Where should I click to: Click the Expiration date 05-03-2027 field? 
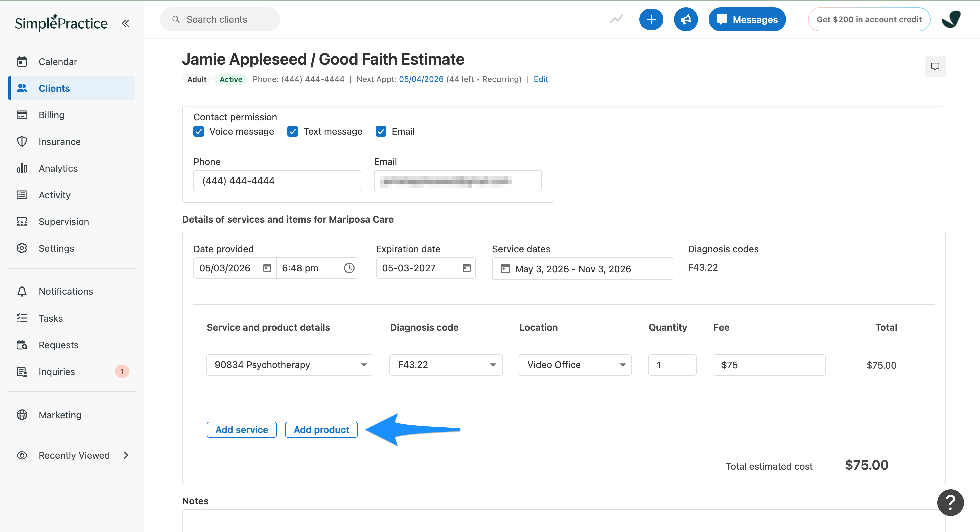[425, 268]
